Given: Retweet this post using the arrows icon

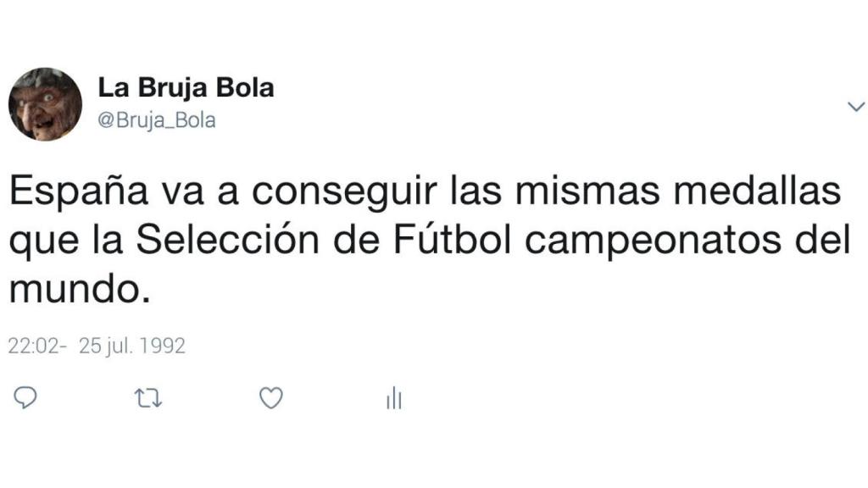Looking at the screenshot, I should pos(148,397).
